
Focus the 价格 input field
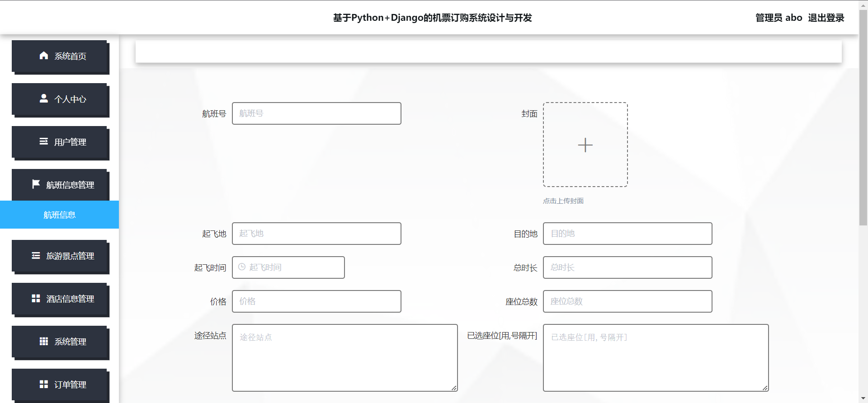point(316,301)
